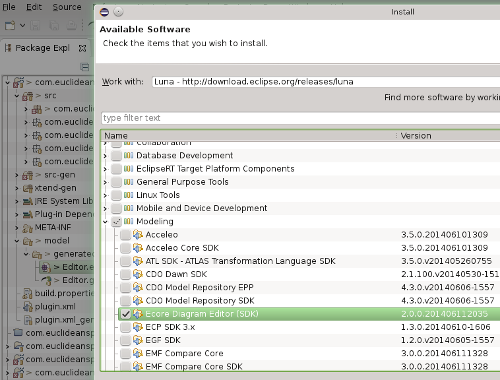Open the Source menu in Eclipse
This screenshot has height=380, width=500.
pos(67,7)
